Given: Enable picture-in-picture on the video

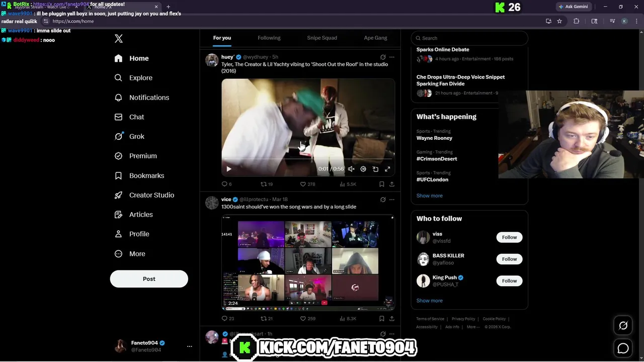Looking at the screenshot, I should click(375, 169).
